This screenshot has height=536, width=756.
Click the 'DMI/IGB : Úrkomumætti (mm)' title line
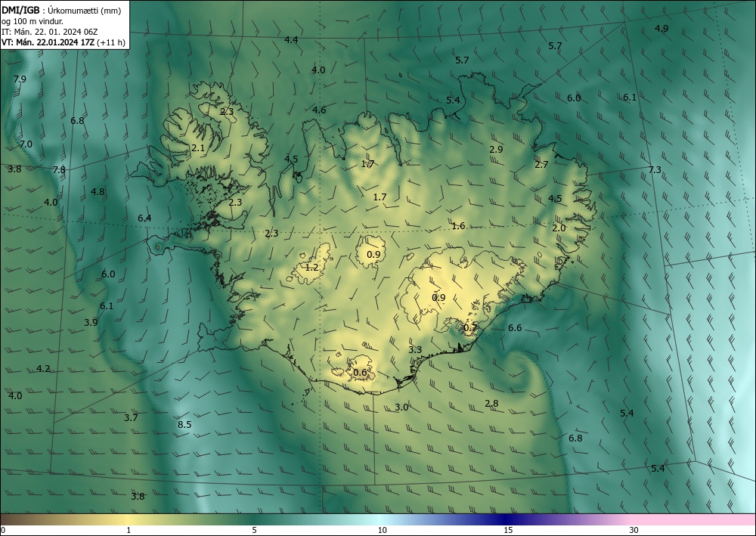point(61,10)
